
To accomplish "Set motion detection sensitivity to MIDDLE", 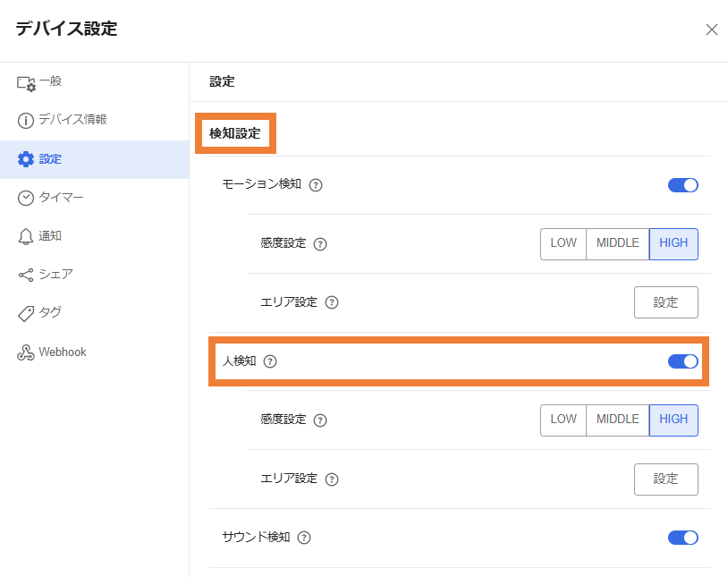I will [x=617, y=243].
